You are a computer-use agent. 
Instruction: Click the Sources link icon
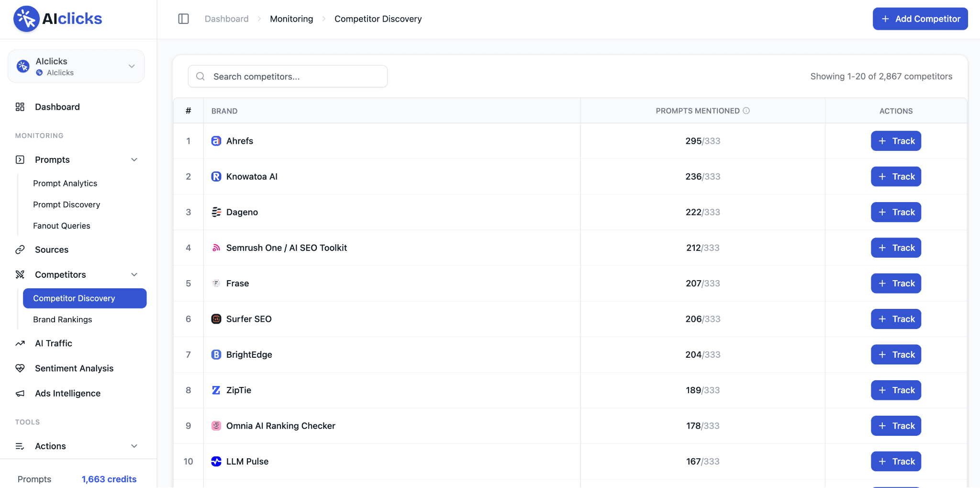[20, 250]
